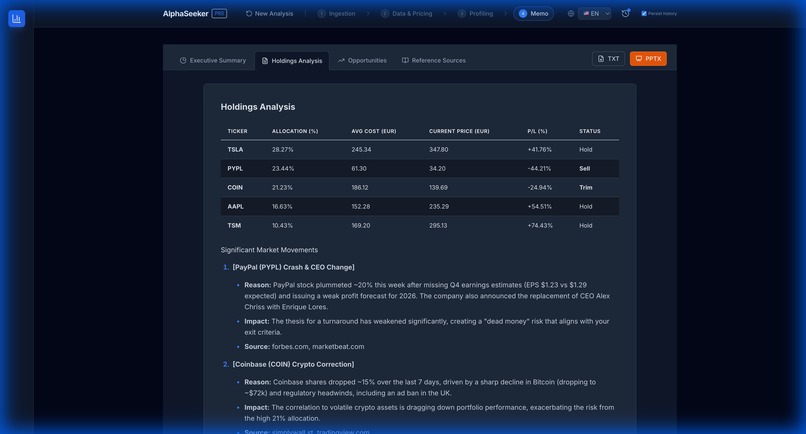Image resolution: width=806 pixels, height=434 pixels.
Task: Export memo as PPTX
Action: (648, 59)
